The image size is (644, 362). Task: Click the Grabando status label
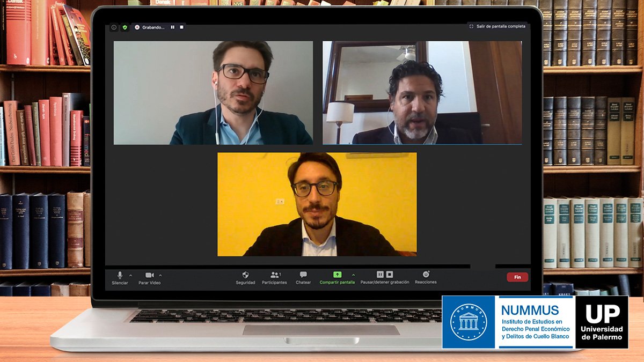click(153, 27)
